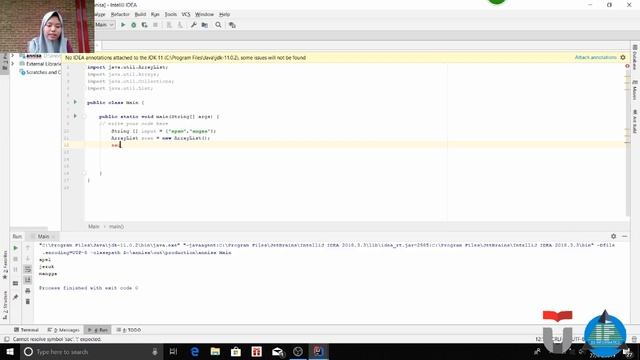Image resolution: width=640 pixels, height=360 pixels.
Task: Toggle tool window buttons in status bar corner
Action: 7,339
